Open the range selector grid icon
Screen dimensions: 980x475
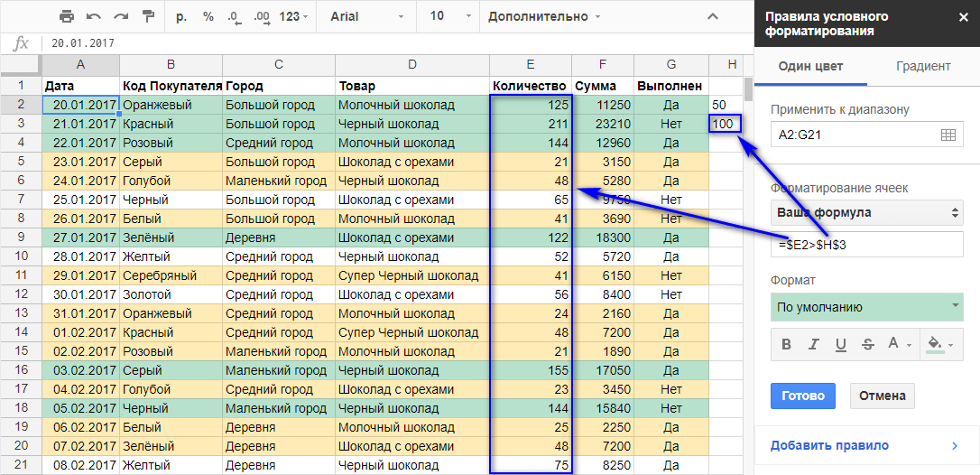pos(948,135)
